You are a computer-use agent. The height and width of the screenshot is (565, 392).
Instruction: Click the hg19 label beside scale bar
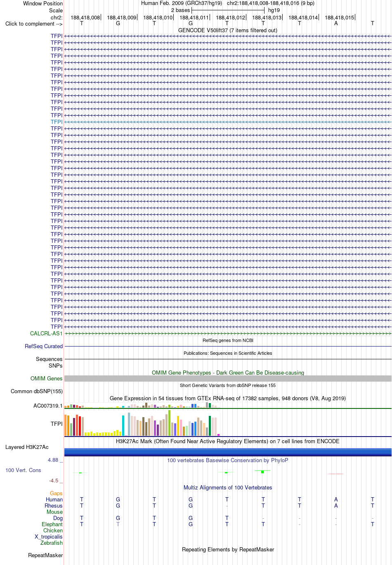pyautogui.click(x=274, y=10)
